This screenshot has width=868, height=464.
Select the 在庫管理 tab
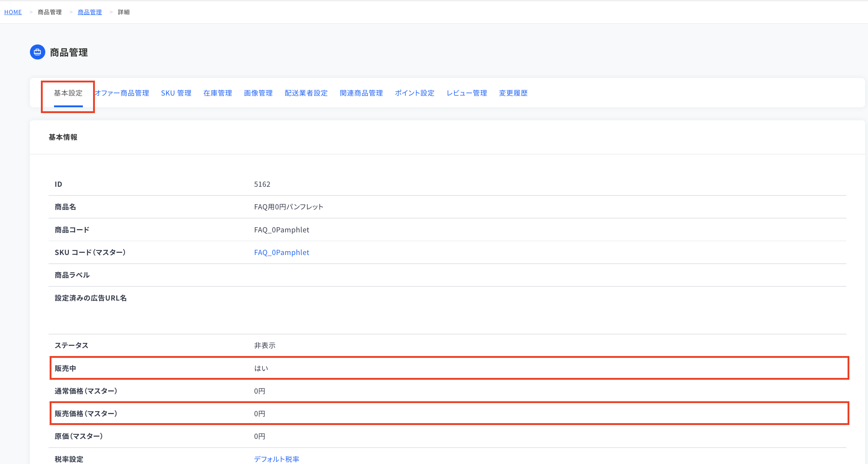coord(218,93)
